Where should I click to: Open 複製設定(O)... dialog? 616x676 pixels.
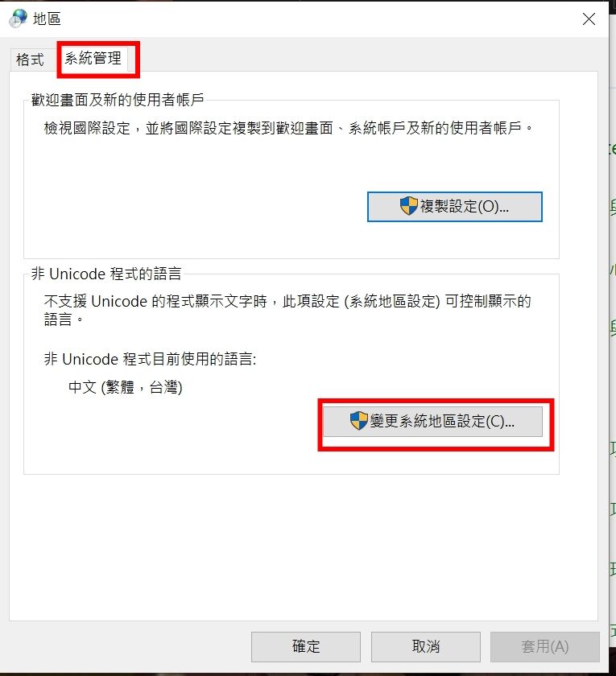[455, 207]
